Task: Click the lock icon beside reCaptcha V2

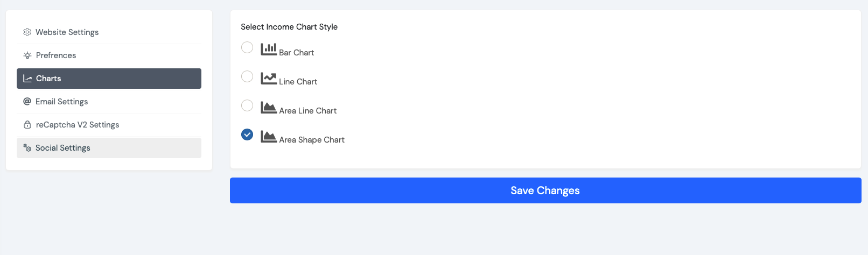Action: coord(27,125)
